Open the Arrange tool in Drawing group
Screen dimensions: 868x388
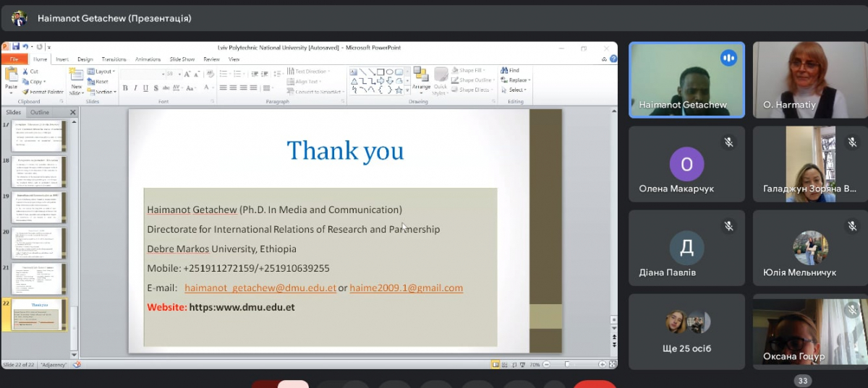(421, 79)
